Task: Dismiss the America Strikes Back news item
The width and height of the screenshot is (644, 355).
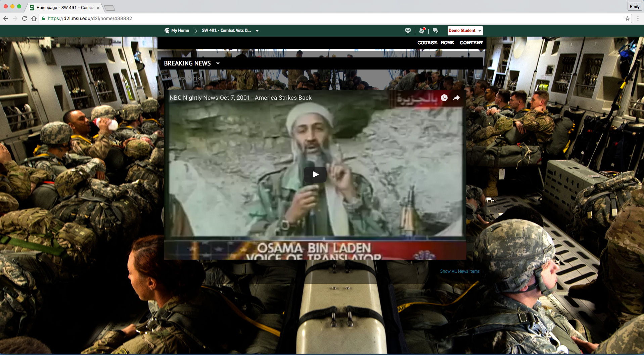Action: coord(477,76)
